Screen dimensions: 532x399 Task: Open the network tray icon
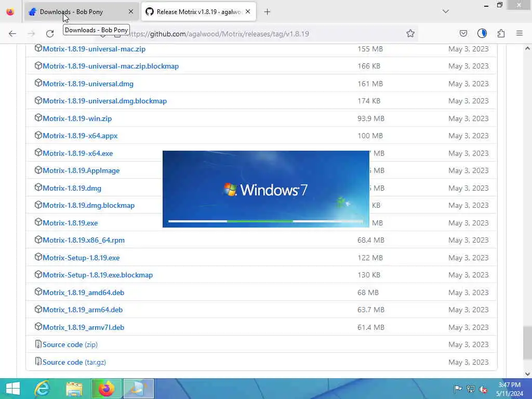(x=470, y=389)
